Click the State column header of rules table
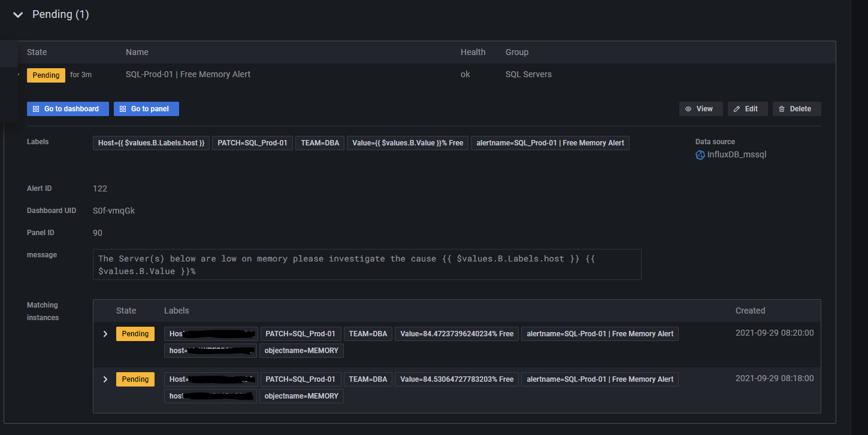The height and width of the screenshot is (435, 868). pyautogui.click(x=37, y=52)
